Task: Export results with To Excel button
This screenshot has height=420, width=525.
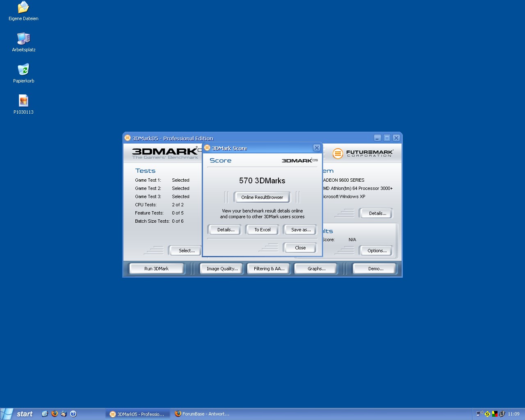Action: (x=262, y=230)
